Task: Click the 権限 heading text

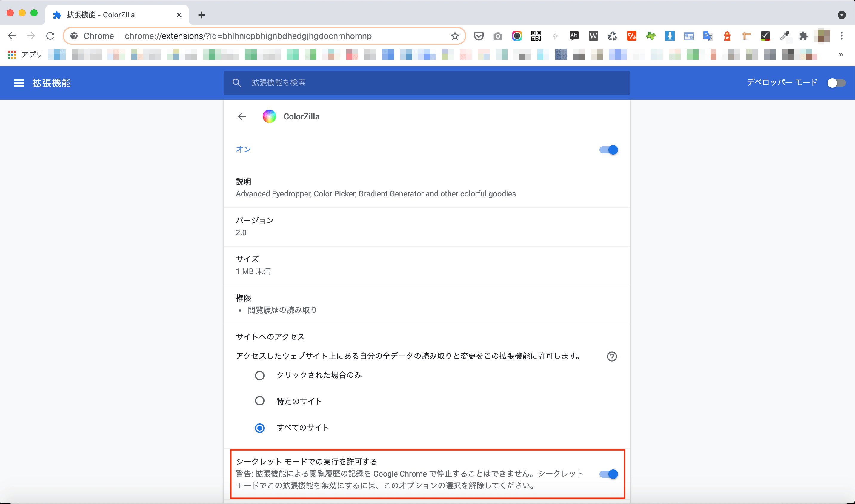Action: [x=244, y=298]
